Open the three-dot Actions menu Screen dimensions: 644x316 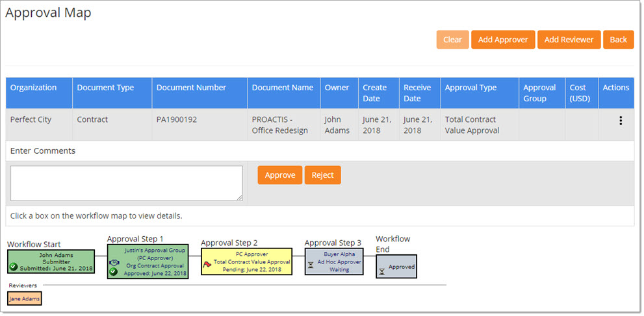pos(620,121)
